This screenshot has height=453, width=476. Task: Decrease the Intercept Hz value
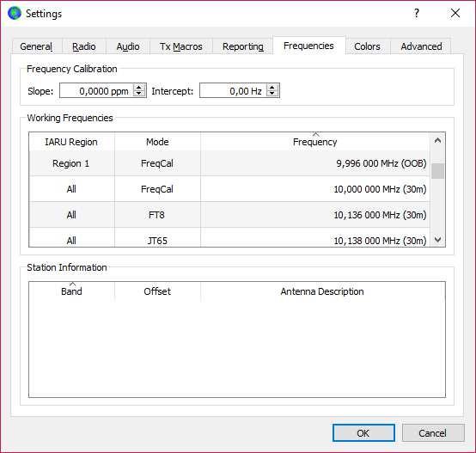coord(272,93)
